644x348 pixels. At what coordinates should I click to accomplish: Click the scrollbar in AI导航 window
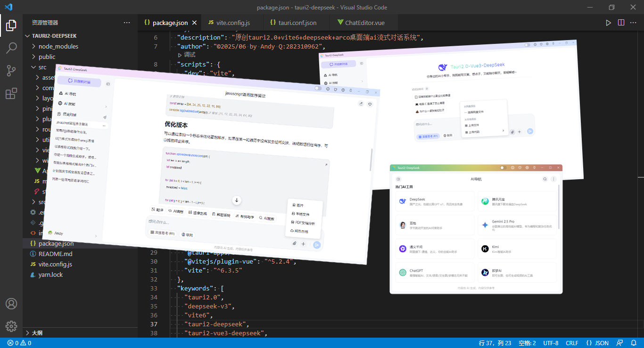(x=560, y=207)
